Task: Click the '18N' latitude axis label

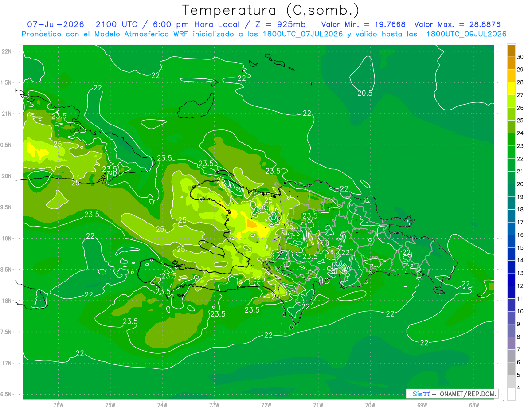Action: click(x=7, y=301)
